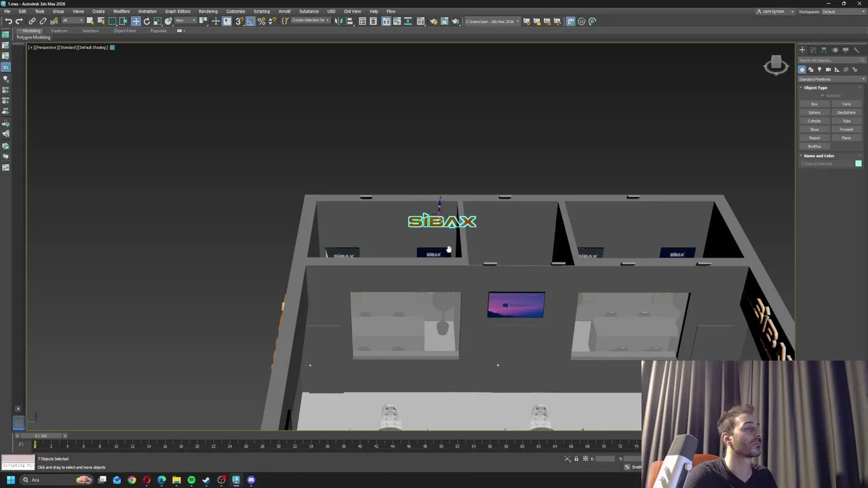This screenshot has width=868, height=488.
Task: Open the Motion tab in command panel
Action: click(835, 49)
